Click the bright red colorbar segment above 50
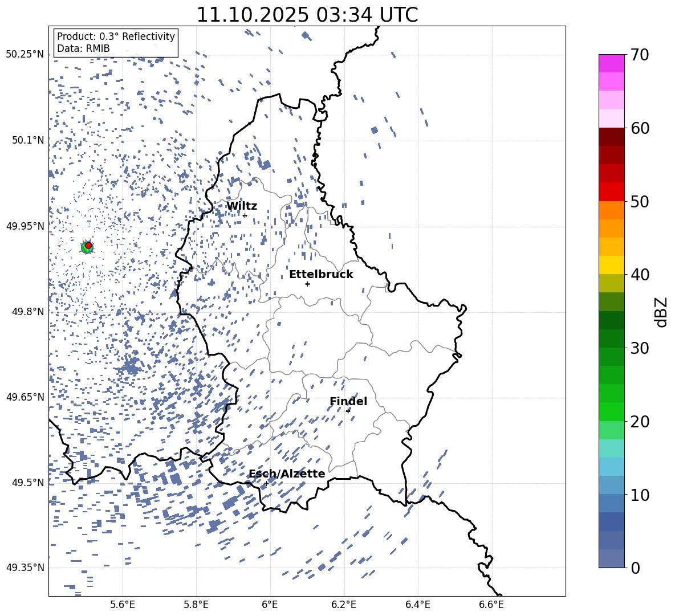 (x=611, y=192)
